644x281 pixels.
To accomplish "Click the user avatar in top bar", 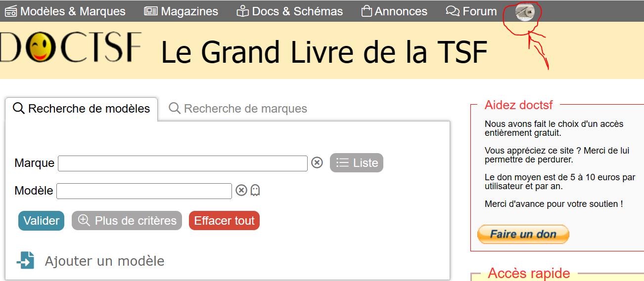I will click(x=525, y=12).
